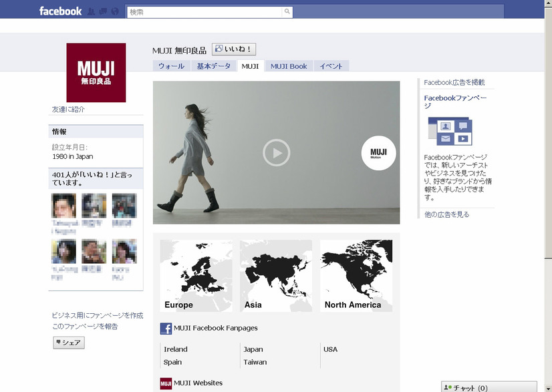
Task: Click the MUJI Facebook Fanpages heading text
Action: pos(215,328)
